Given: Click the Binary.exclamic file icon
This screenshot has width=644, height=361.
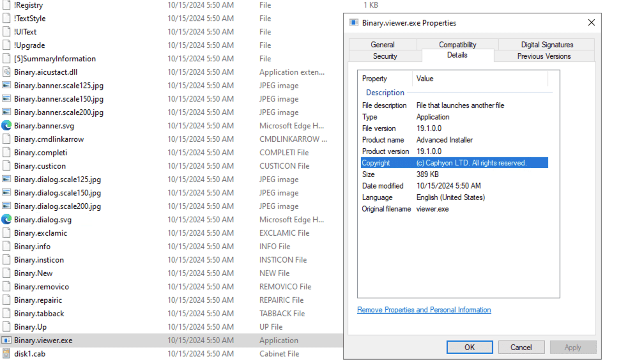Looking at the screenshot, I should pos(6,233).
